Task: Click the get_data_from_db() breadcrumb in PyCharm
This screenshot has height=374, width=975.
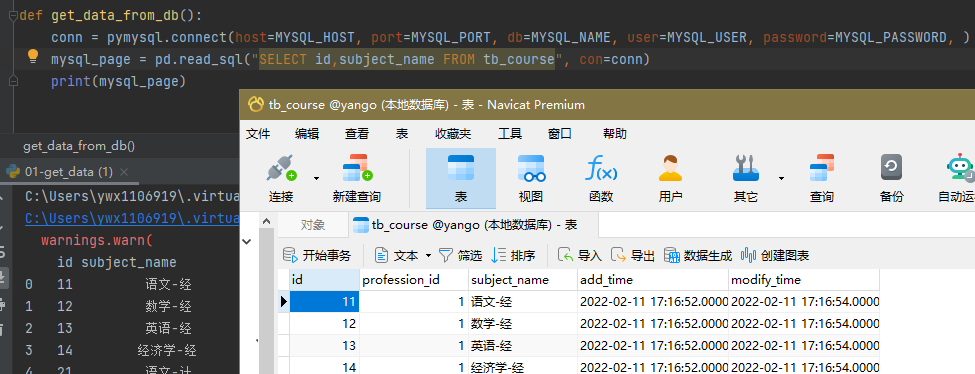Action: (79, 146)
